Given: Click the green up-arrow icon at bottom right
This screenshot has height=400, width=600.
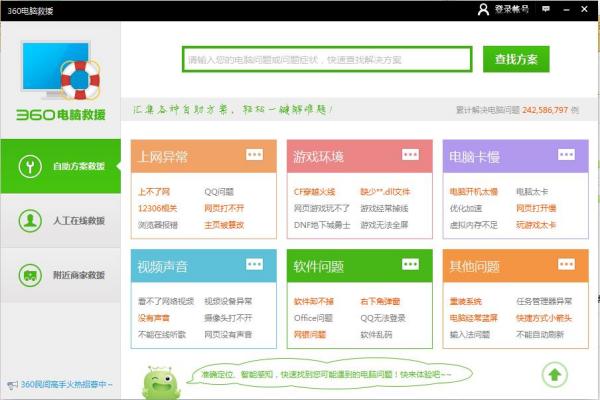Looking at the screenshot, I should [x=553, y=375].
